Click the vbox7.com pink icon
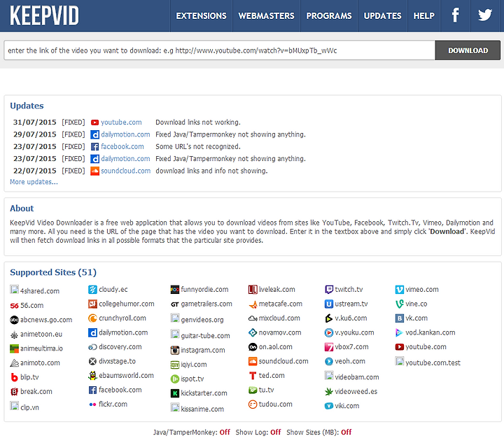 coord(329,347)
